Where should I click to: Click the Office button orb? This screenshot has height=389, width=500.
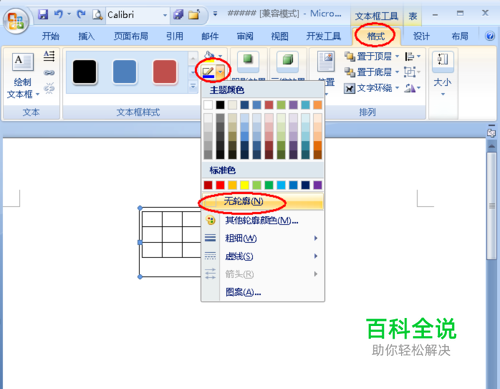coord(16,21)
